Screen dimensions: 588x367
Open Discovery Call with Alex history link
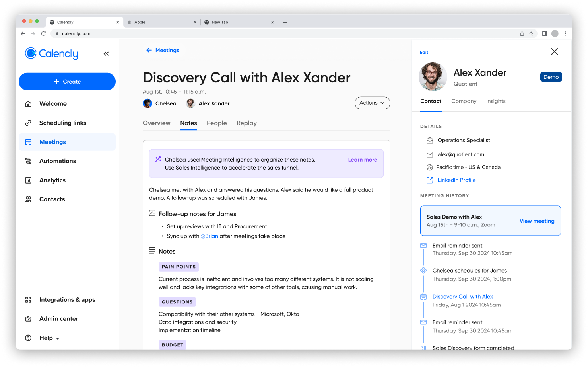(462, 297)
